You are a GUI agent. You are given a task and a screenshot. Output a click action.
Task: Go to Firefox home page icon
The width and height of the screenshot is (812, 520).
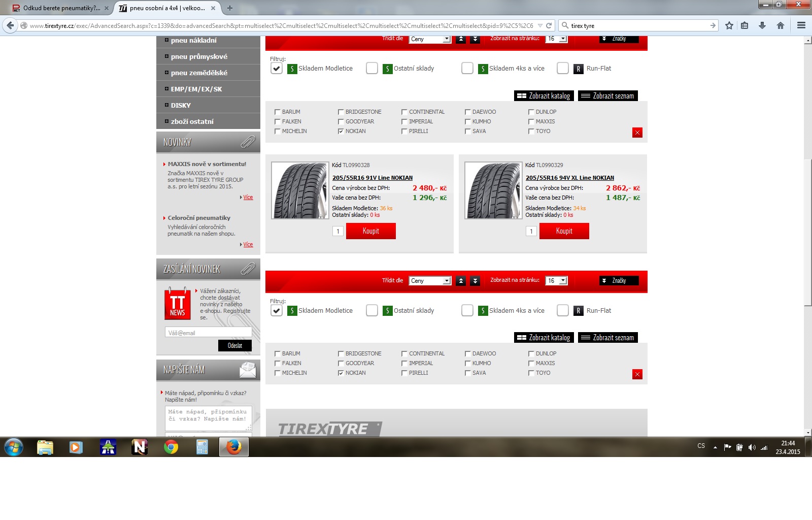[x=780, y=25]
